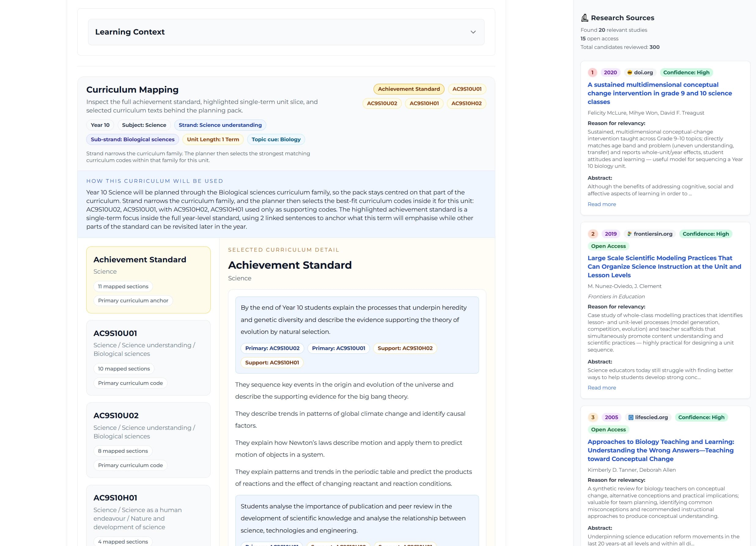Click the numbered badge 2 on second source
The width and height of the screenshot is (756, 546).
(593, 234)
